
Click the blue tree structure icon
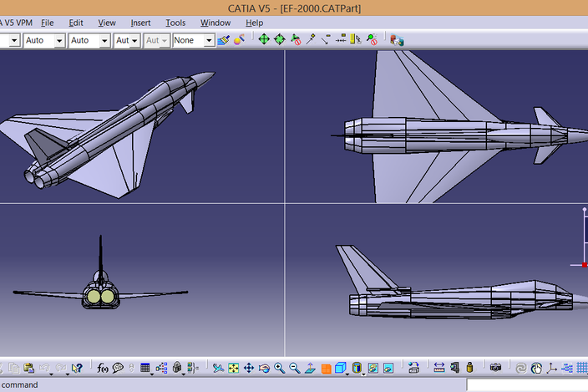(x=161, y=368)
